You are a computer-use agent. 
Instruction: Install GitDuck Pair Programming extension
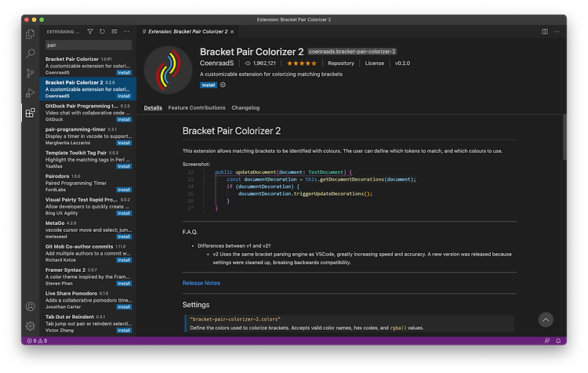point(124,120)
